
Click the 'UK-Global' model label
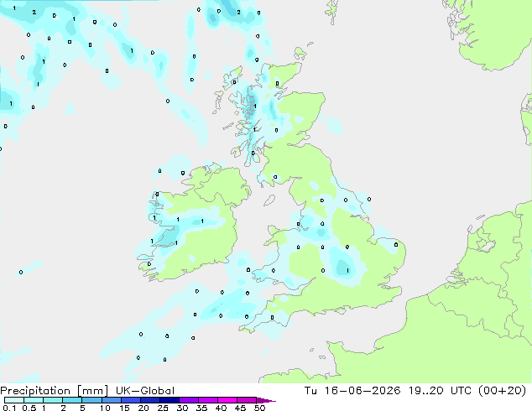pos(145,391)
